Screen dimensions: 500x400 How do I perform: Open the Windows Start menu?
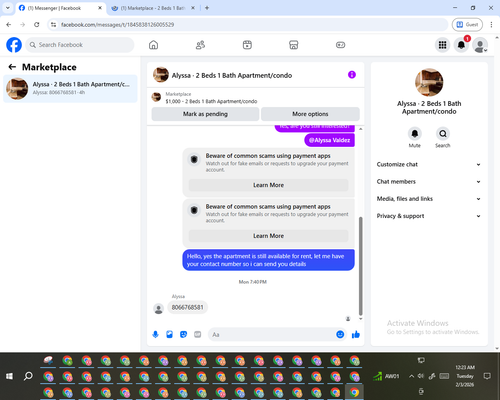[9, 376]
